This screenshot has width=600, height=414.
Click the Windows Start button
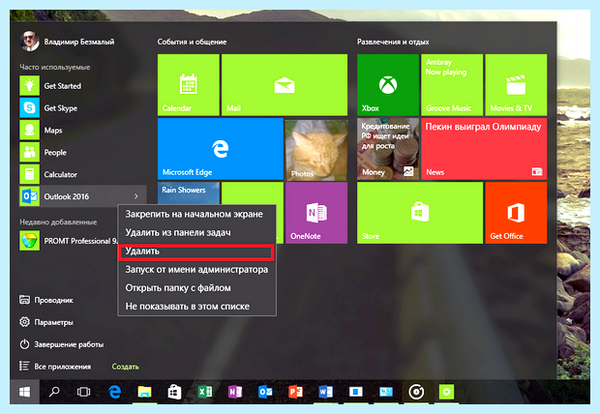[25, 392]
